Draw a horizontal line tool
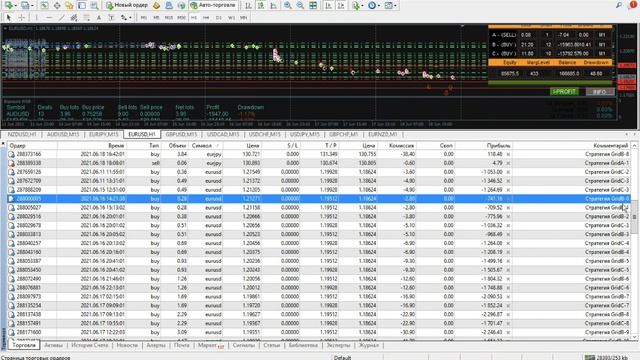Screen dimensions: 640x360 pyautogui.click(x=49, y=18)
